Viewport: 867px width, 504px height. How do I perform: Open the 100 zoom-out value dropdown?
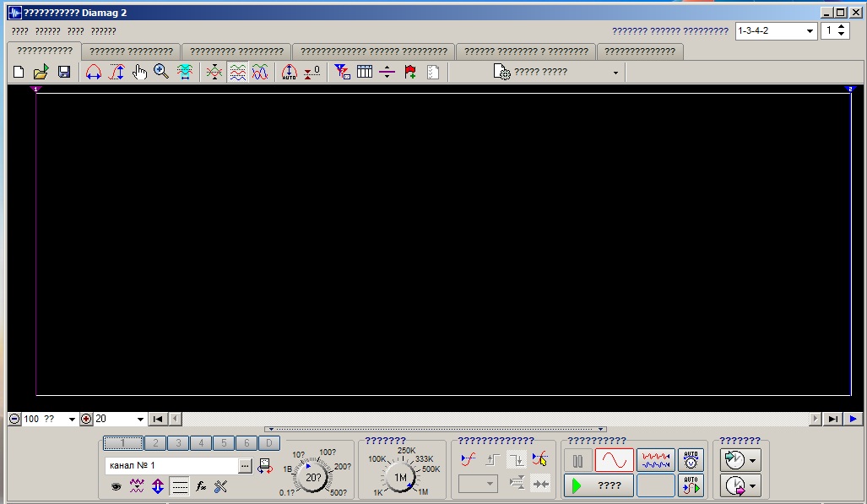[72, 420]
